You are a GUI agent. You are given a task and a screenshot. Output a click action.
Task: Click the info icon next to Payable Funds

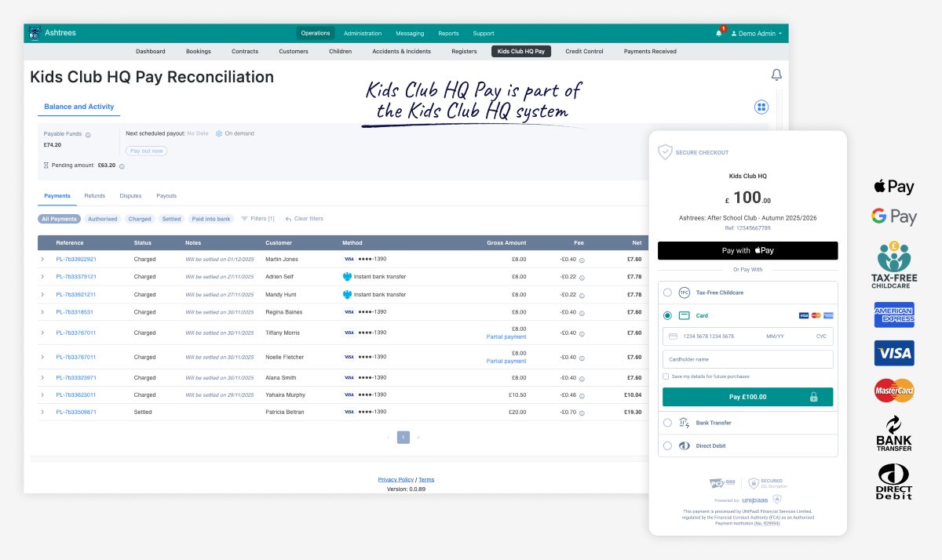pyautogui.click(x=88, y=134)
